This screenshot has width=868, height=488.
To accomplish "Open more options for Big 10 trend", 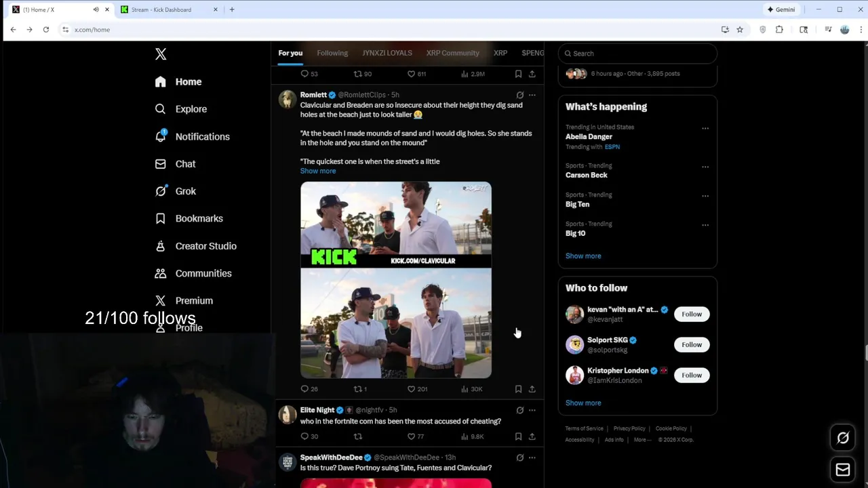I will [x=705, y=225].
